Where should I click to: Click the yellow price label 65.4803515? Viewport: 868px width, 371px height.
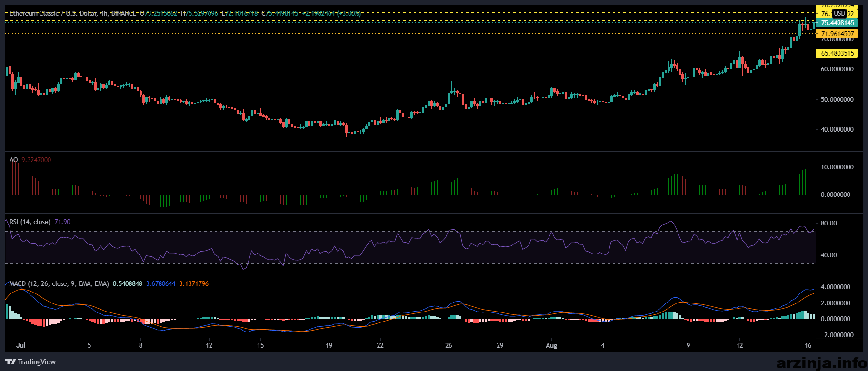coord(838,53)
